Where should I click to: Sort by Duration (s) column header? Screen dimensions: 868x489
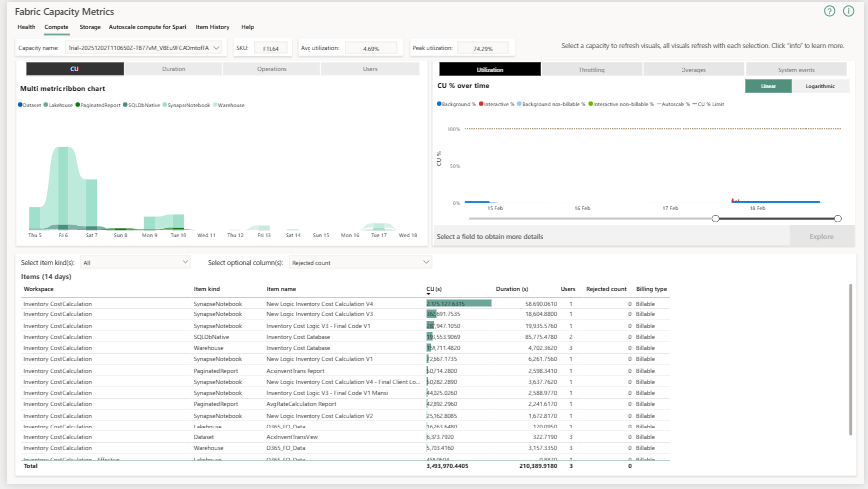pyautogui.click(x=512, y=289)
